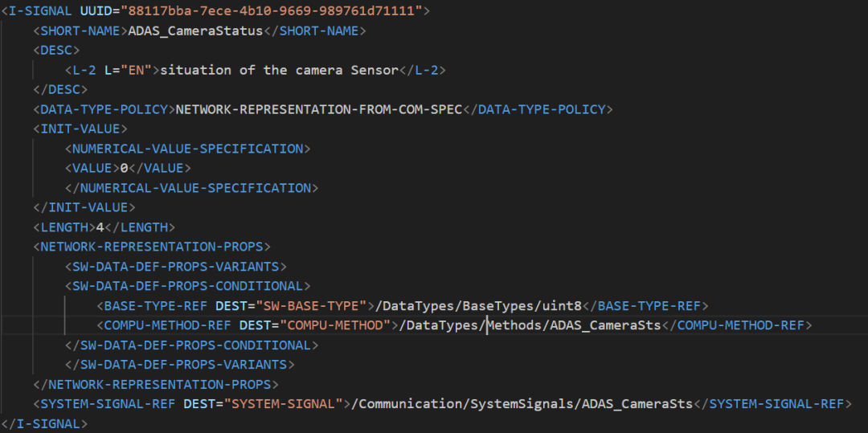Click the /DataTypes/BaseTypes/uint8 reference path

pyautogui.click(x=478, y=306)
